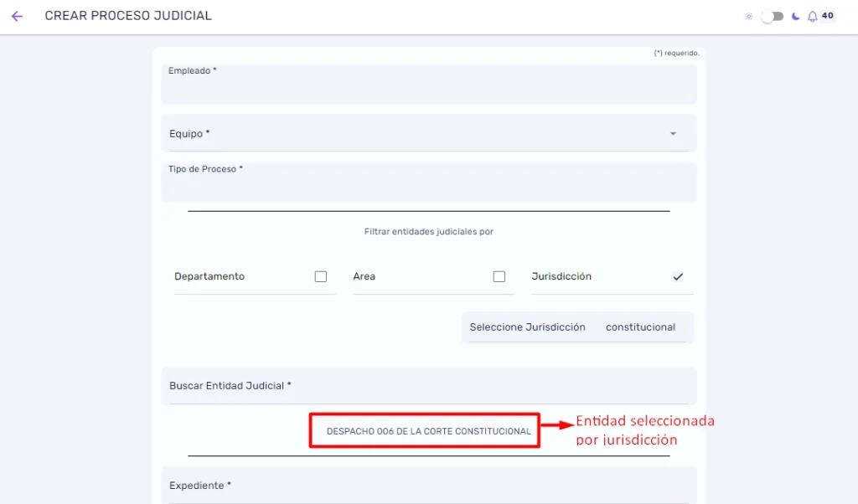The height and width of the screenshot is (504, 858).
Task: Click the Expediente input field
Action: [x=429, y=486]
